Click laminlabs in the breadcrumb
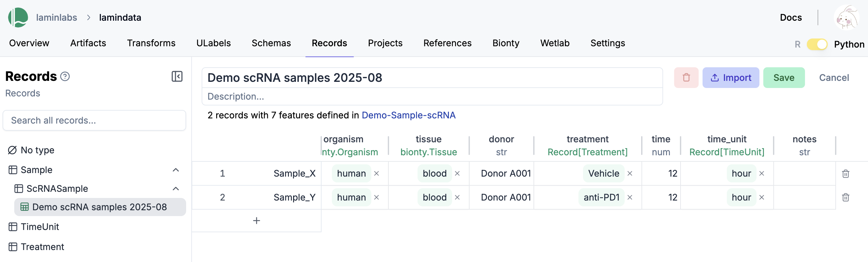This screenshot has width=868, height=262. 57,17
